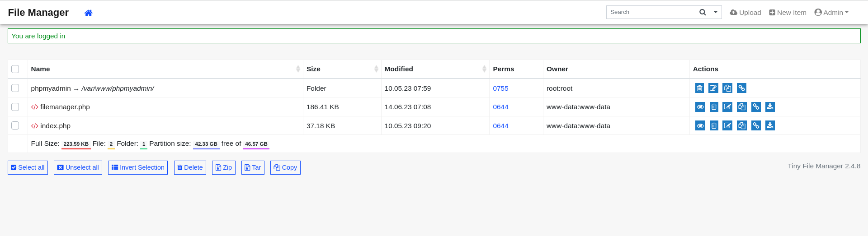Check the box for the phpmyadmin row

click(x=15, y=88)
